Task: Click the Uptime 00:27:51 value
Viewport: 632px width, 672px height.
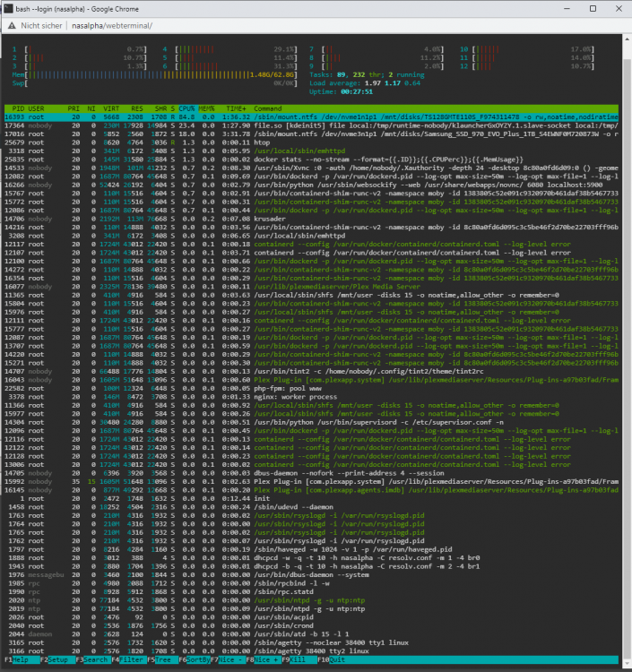Action: pos(357,91)
